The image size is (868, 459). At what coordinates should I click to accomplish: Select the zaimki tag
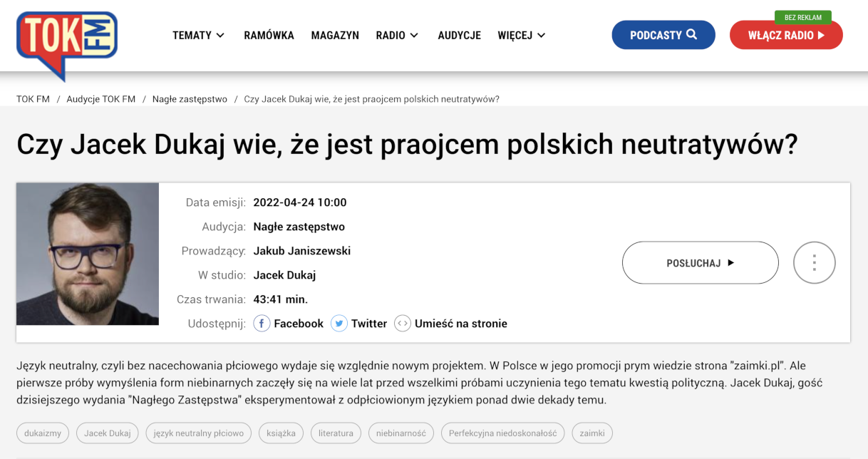tap(592, 433)
